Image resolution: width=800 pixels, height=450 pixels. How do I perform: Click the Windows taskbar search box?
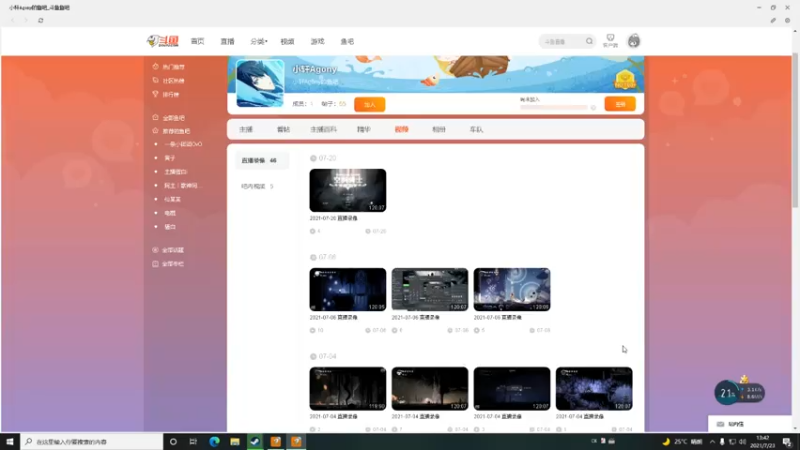92,441
